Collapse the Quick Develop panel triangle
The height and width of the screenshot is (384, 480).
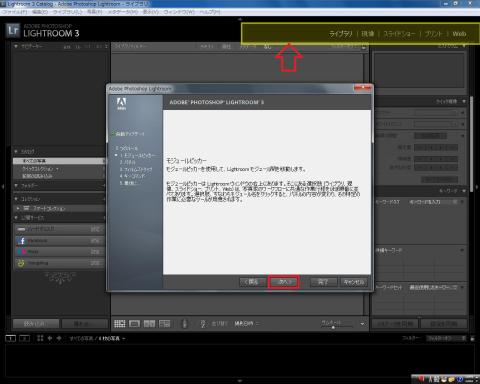pos(464,101)
